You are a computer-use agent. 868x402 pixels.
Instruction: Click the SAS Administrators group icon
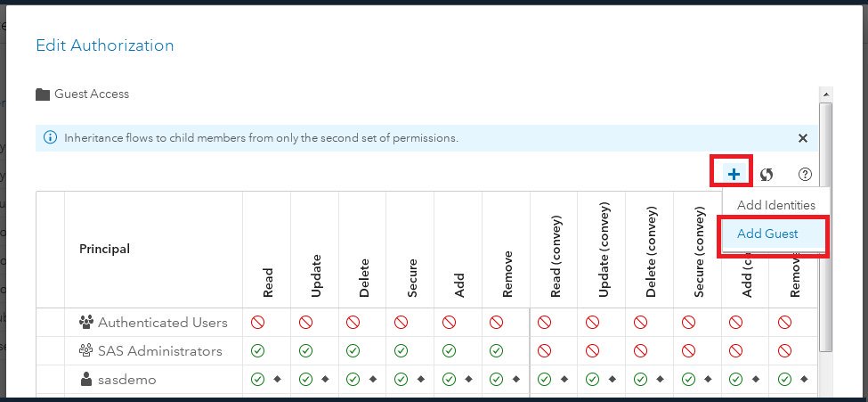pos(85,350)
